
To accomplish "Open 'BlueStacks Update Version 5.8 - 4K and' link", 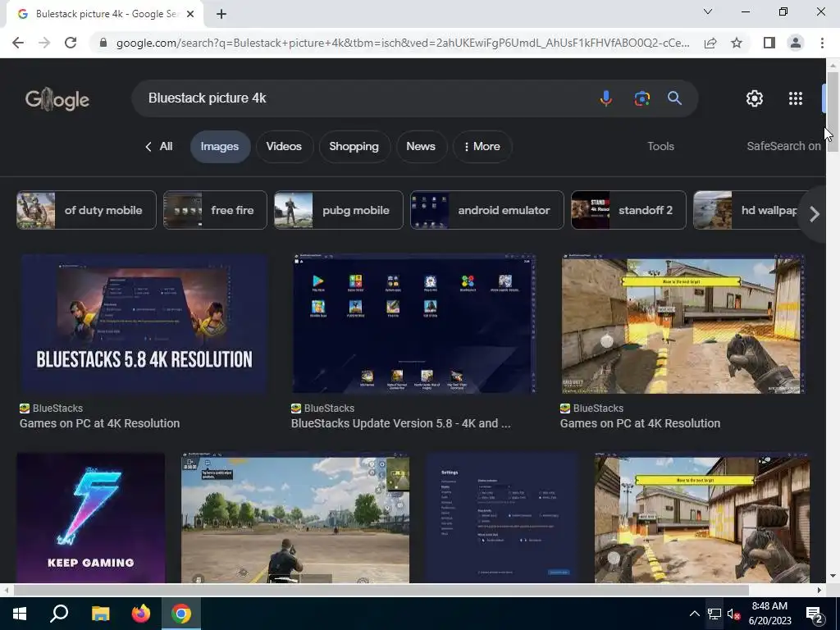I will (x=400, y=423).
